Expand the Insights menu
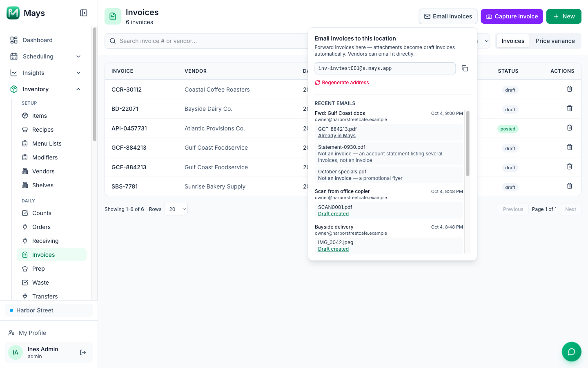Screen dimensions: 588x368 [46, 73]
